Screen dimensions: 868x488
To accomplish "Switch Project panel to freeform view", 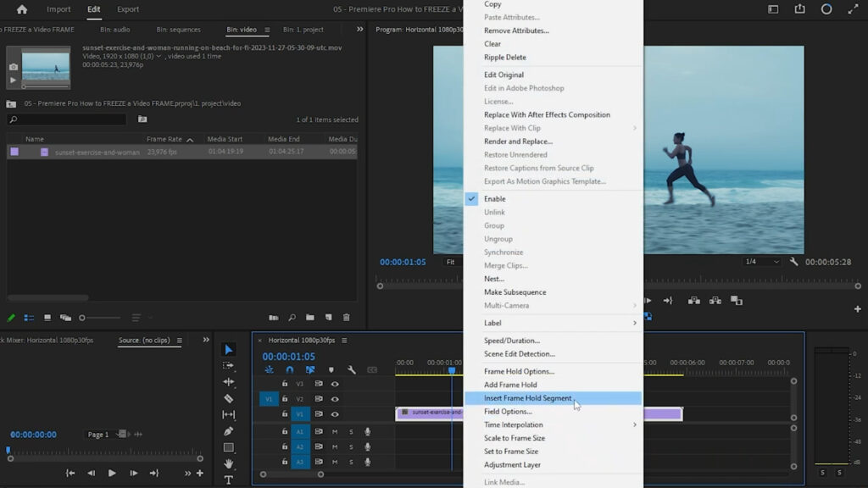I will click(66, 318).
